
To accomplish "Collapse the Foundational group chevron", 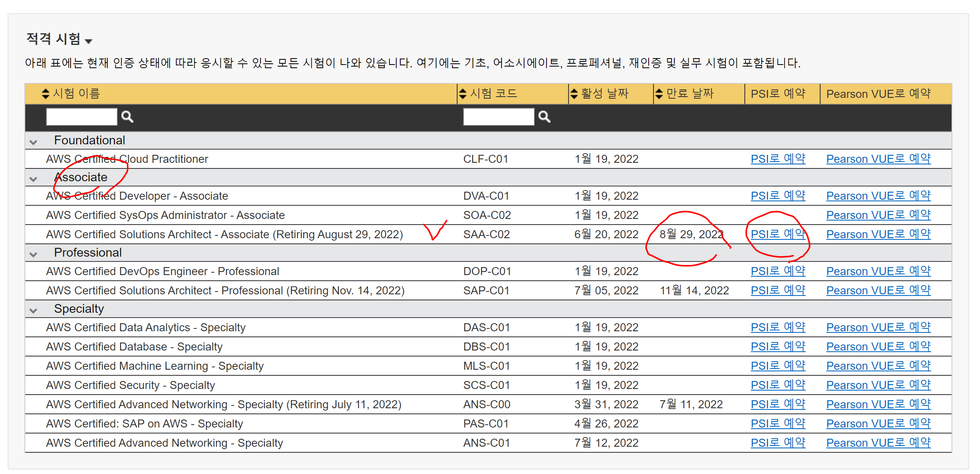I will pyautogui.click(x=34, y=142).
